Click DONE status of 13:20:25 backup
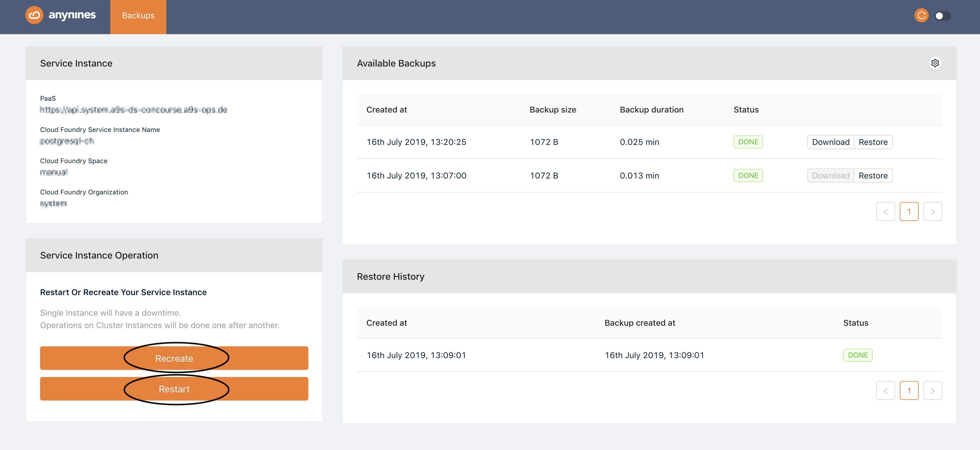980x450 pixels. tap(748, 142)
